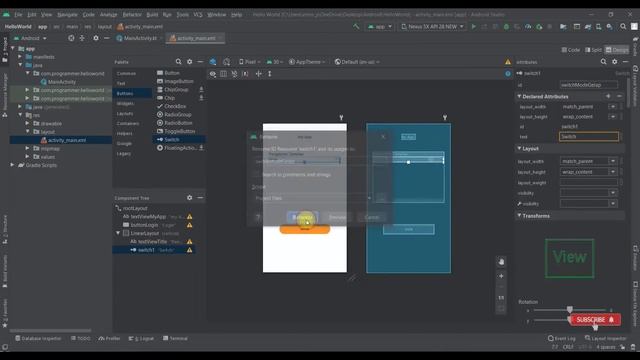This screenshot has height=360, width=640.
Task: Open the Event Log
Action: [562, 338]
